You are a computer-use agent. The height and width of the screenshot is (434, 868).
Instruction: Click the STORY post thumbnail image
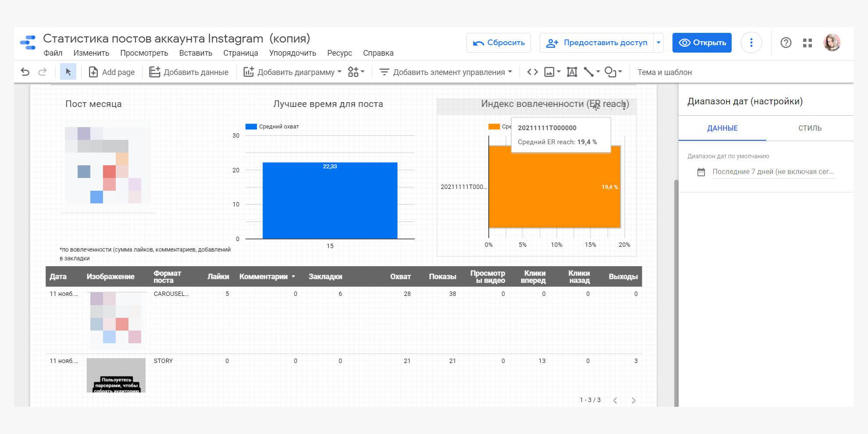click(116, 375)
